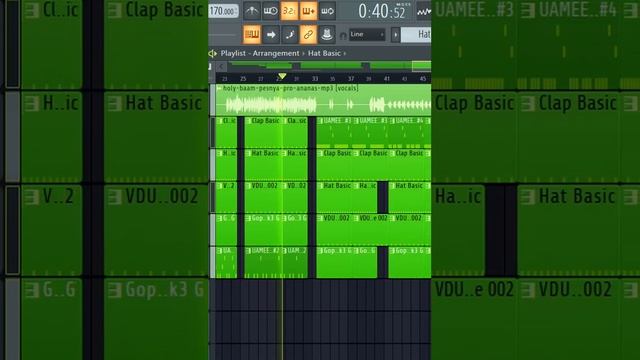The width and height of the screenshot is (640, 360).
Task: Click the right-arrow auto scroll button
Action: 271,35
